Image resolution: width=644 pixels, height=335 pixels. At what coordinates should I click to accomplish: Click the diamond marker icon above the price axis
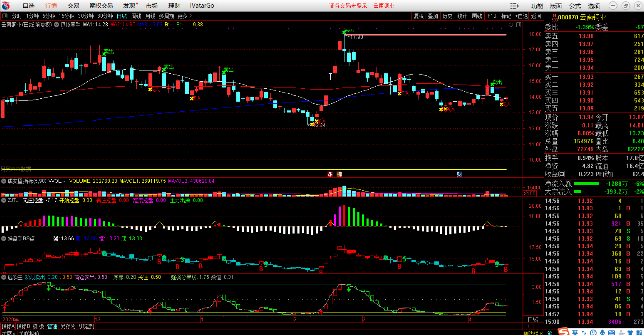[511, 25]
